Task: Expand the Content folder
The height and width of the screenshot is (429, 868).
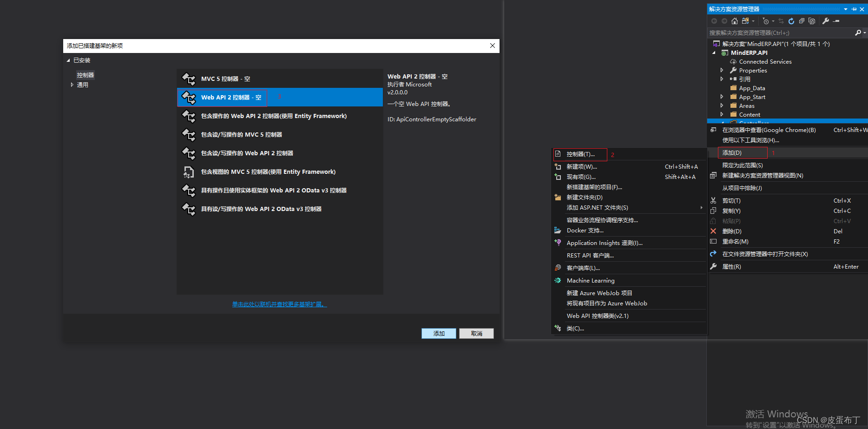Action: (722, 114)
